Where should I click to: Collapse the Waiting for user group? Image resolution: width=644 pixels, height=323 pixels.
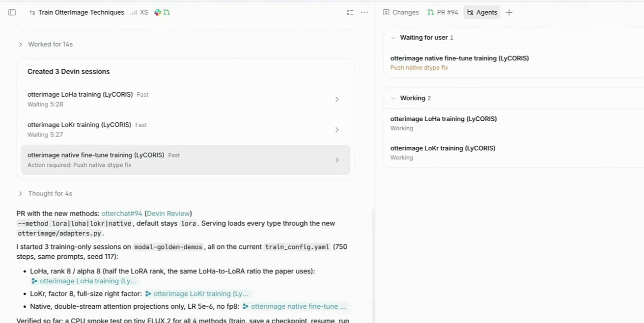click(x=393, y=37)
